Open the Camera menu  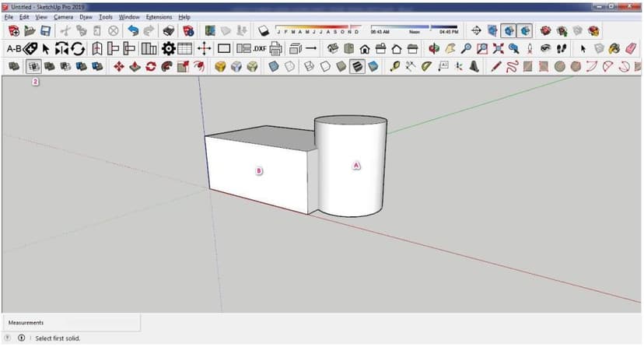click(x=63, y=17)
